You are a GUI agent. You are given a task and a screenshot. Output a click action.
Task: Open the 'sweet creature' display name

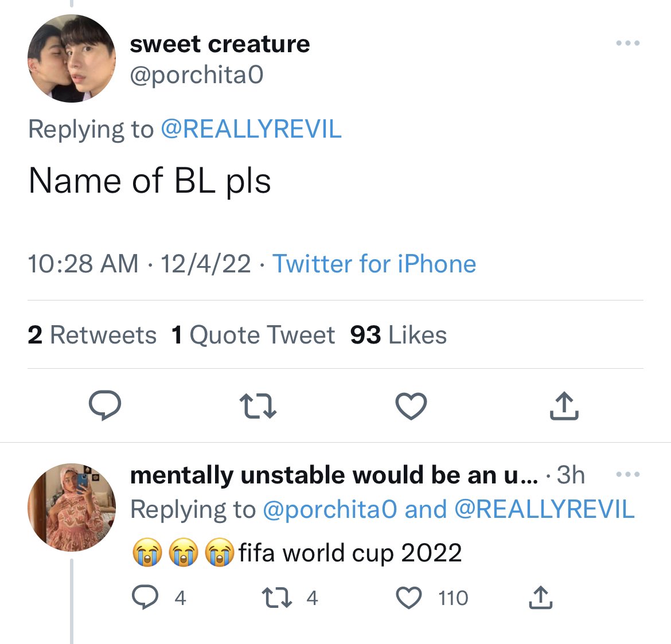(x=220, y=44)
